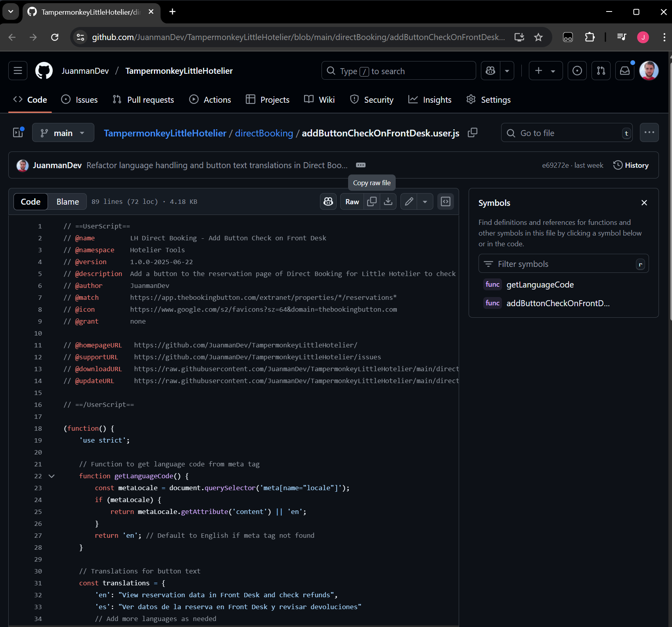Go to the Insights tab
This screenshot has width=672, height=627.
click(x=430, y=100)
